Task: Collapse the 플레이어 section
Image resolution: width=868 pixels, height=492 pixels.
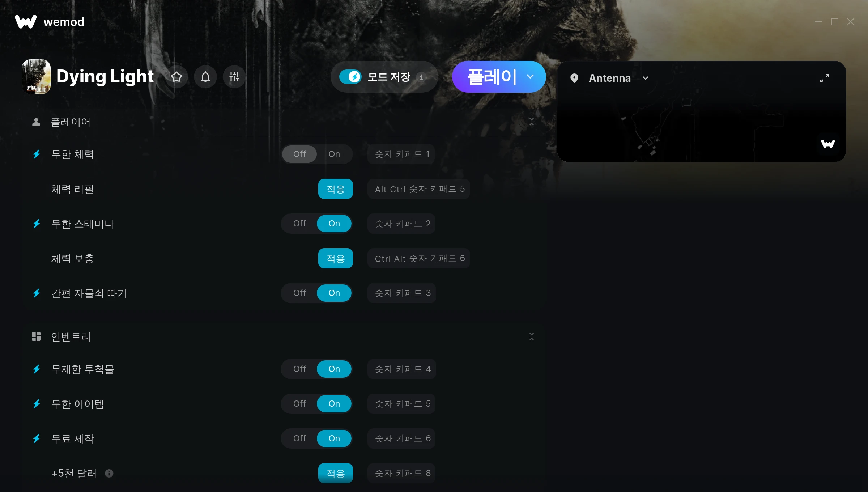Action: point(532,122)
